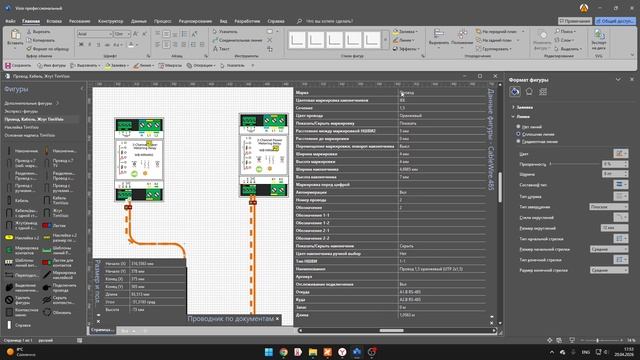Open the Заливка fill dropdown in ribbon

click(405, 31)
